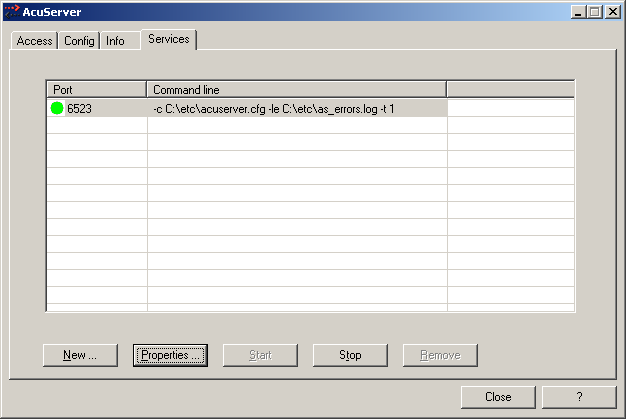The image size is (626, 419).
Task: Click the title bar X button
Action: (612, 12)
